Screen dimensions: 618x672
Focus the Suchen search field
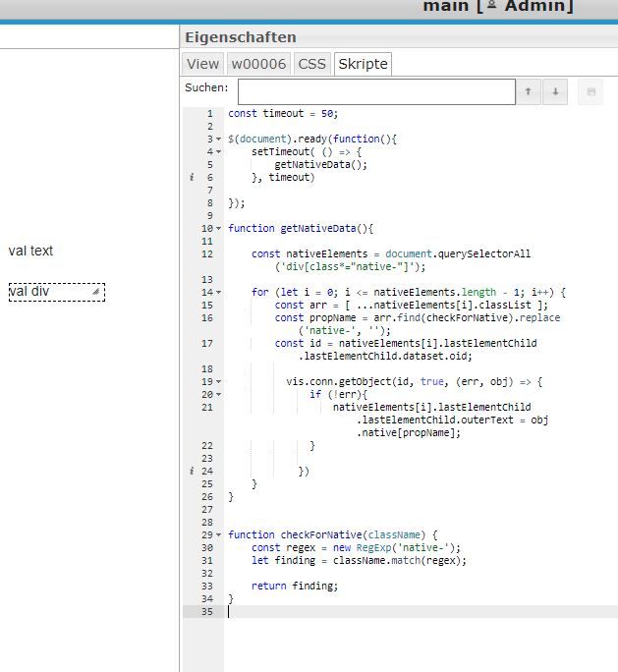click(376, 91)
